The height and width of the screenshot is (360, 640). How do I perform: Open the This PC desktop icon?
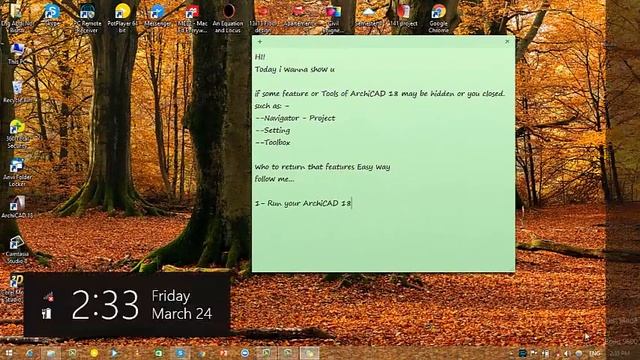point(17,53)
